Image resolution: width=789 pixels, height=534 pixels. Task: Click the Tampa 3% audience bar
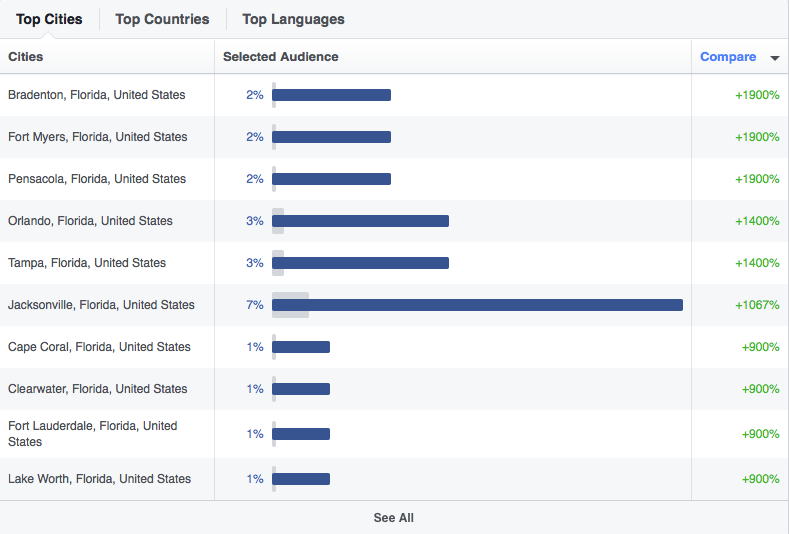[x=360, y=263]
